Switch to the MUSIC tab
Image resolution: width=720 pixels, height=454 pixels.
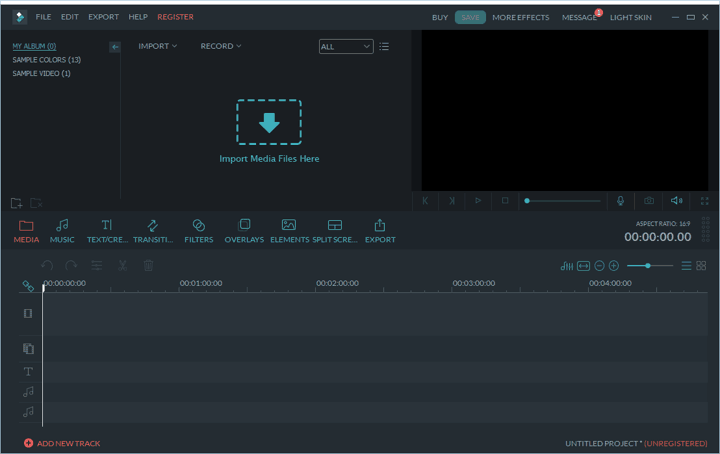(62, 231)
